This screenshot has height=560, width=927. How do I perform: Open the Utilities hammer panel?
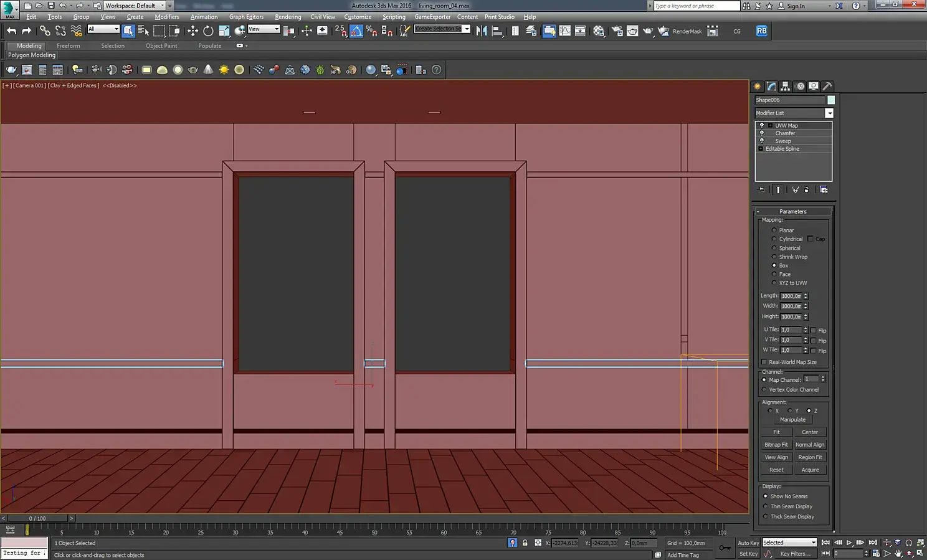tap(827, 87)
